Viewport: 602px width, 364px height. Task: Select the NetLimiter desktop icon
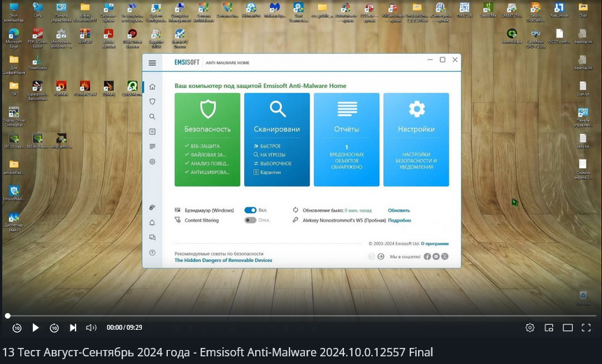point(559,10)
